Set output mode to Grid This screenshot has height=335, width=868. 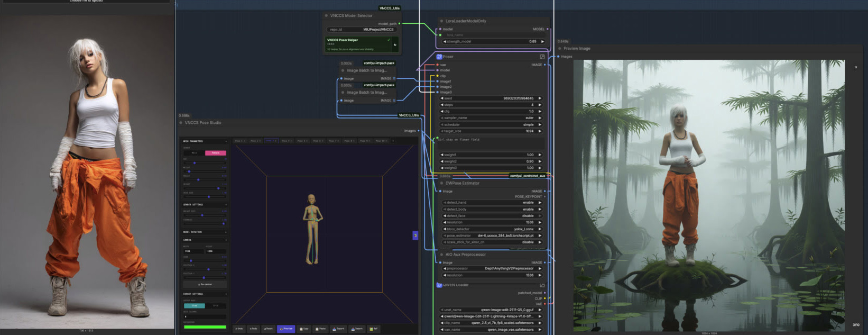point(215,306)
